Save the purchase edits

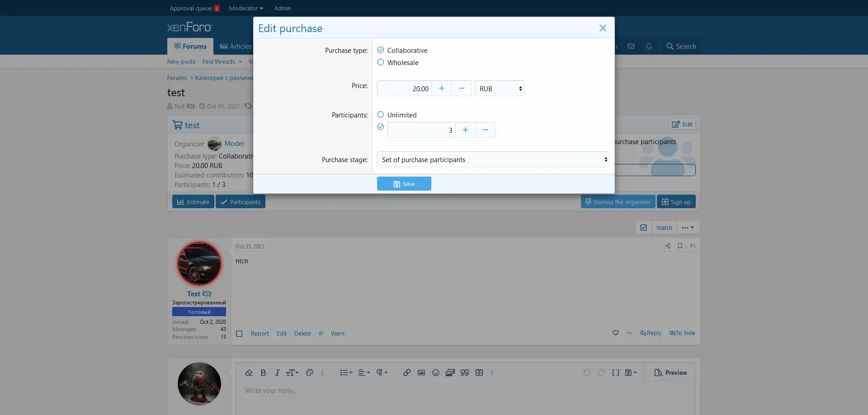click(x=404, y=184)
